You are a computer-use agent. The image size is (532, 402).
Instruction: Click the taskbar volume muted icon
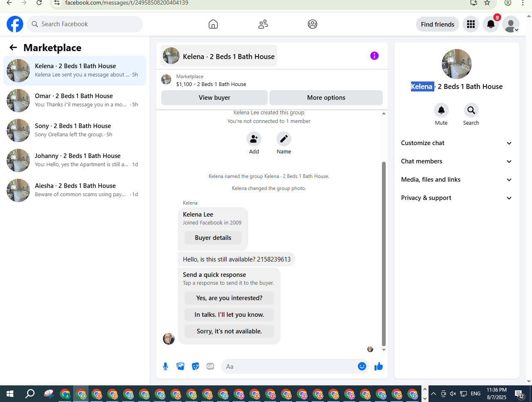453,394
